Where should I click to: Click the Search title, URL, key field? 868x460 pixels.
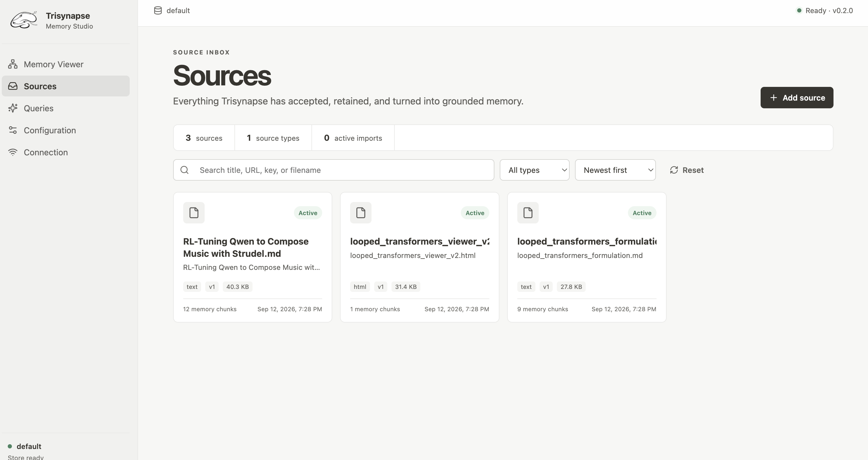point(333,170)
